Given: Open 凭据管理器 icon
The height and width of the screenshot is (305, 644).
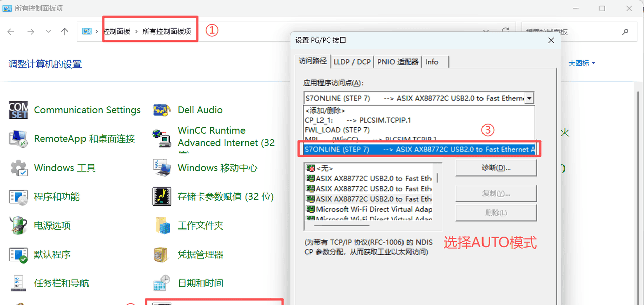Looking at the screenshot, I should [x=162, y=255].
